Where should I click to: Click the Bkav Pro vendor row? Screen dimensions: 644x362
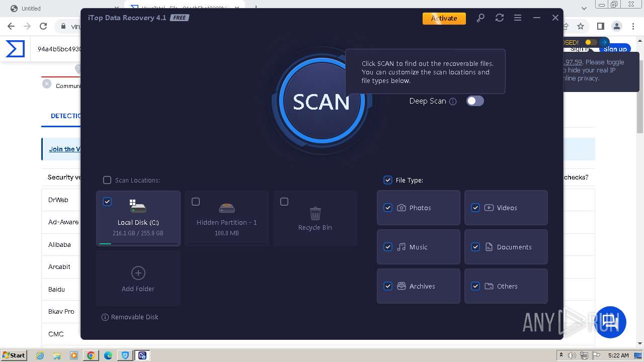tap(61, 311)
